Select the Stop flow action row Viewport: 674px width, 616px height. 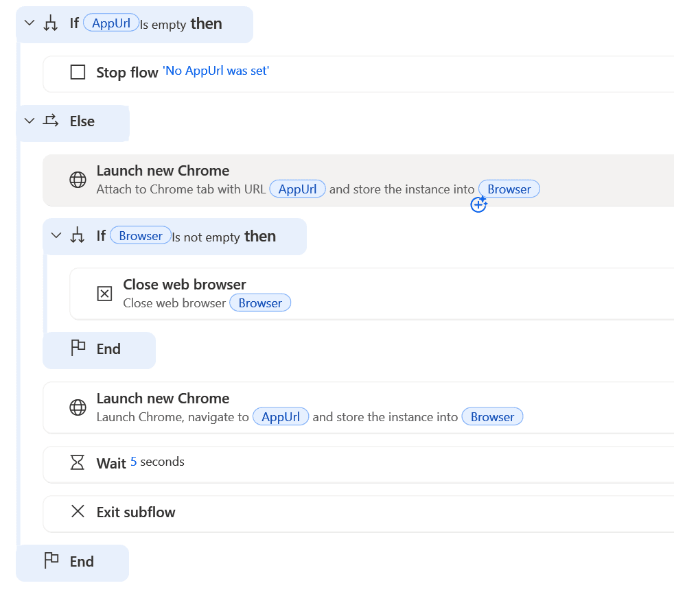click(x=358, y=74)
